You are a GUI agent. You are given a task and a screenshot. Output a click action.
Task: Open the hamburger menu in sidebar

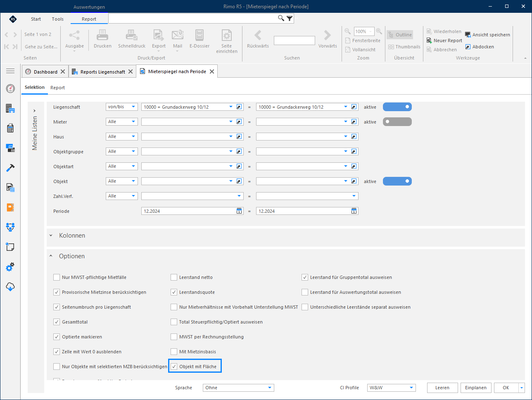pyautogui.click(x=10, y=71)
